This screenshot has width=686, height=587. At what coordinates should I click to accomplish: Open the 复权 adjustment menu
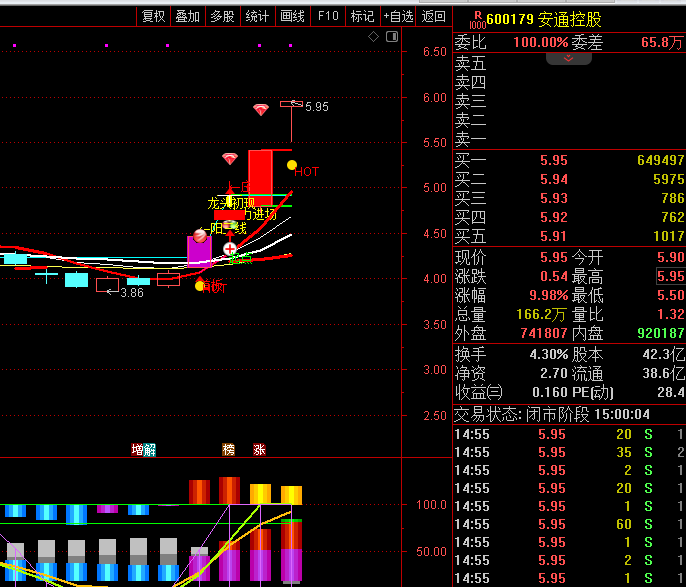point(153,16)
